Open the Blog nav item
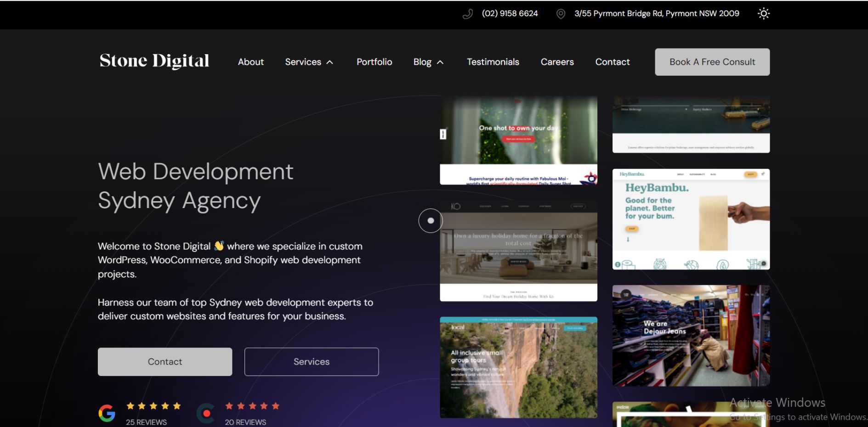 pos(422,62)
